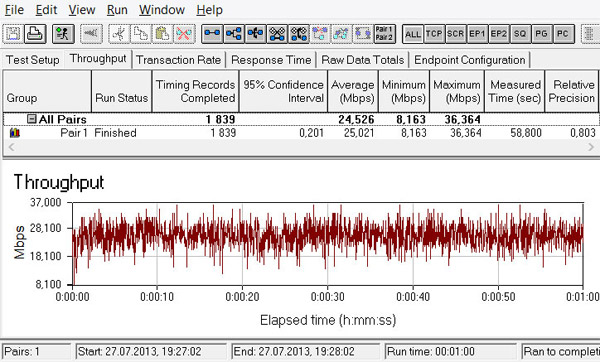Screen dimensions: 600x362
Task: Click the Run time 00:01:00 status field
Action: click(450, 351)
